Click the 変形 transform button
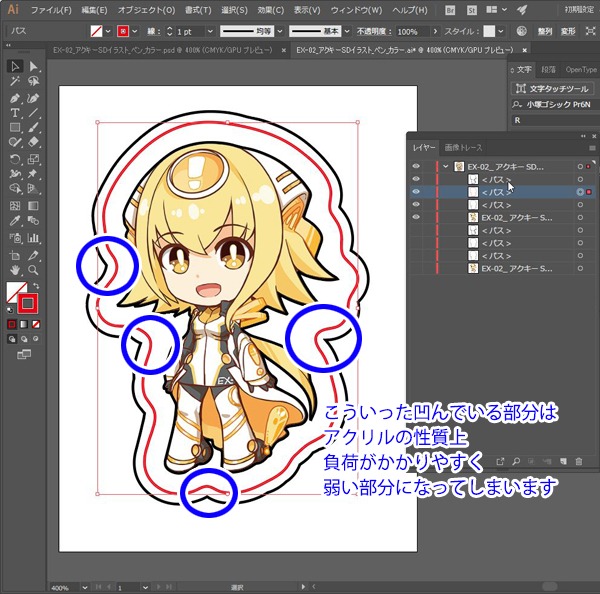This screenshot has height=594, width=600. point(568,31)
